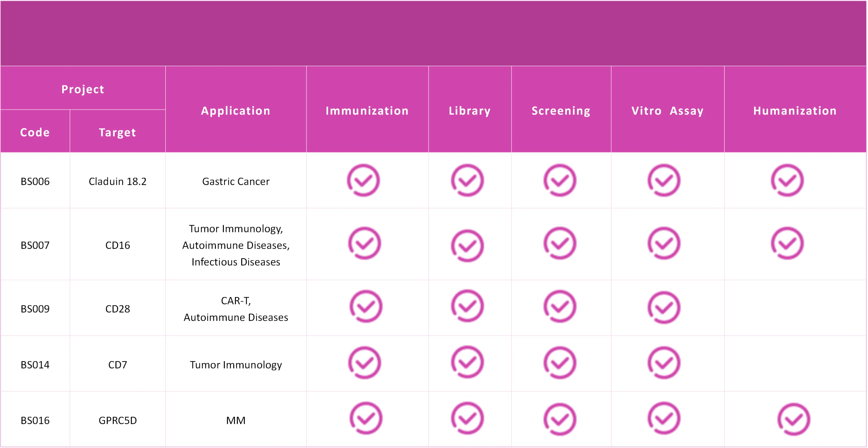Click BS006 Immunization checkmark icon
868x448 pixels.
[363, 180]
